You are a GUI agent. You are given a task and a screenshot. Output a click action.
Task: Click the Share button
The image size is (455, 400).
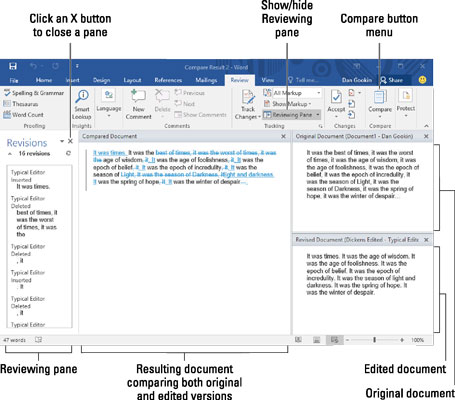tap(392, 80)
